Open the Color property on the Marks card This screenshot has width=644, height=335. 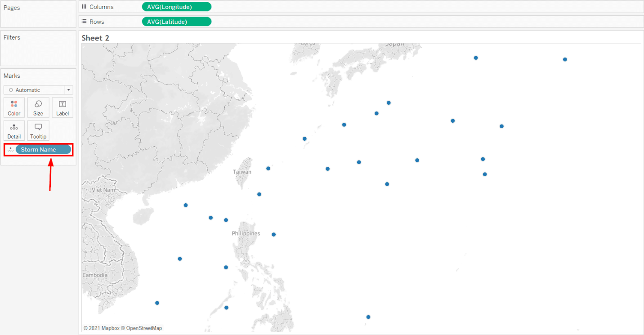click(14, 107)
